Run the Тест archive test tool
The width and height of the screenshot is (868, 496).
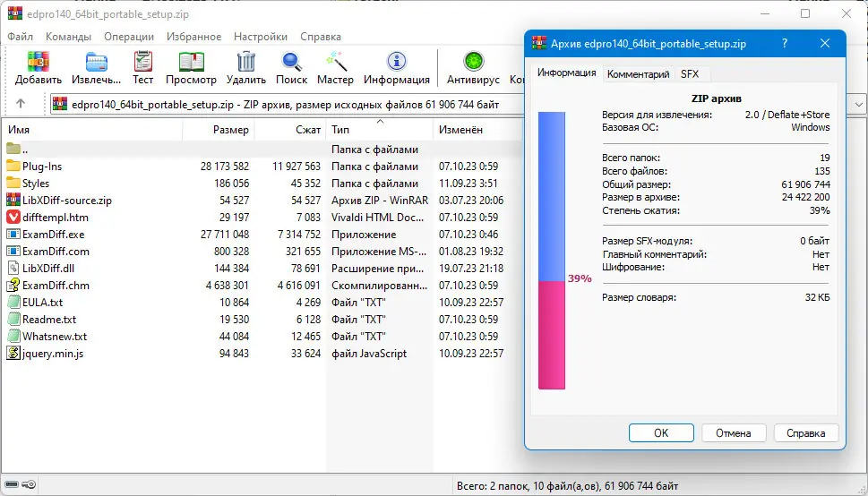pyautogui.click(x=142, y=62)
